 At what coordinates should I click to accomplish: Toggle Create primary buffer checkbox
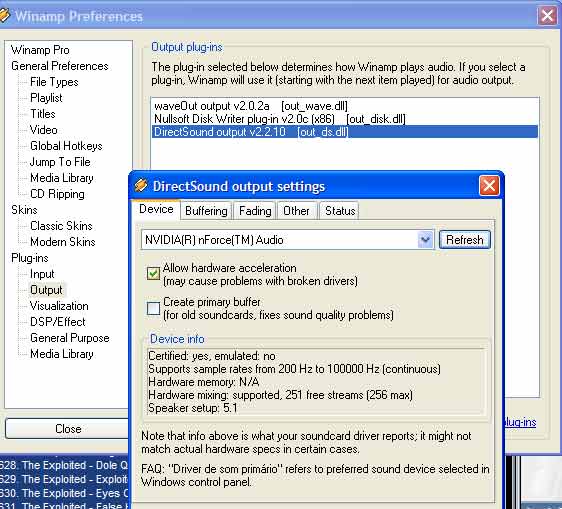(153, 308)
